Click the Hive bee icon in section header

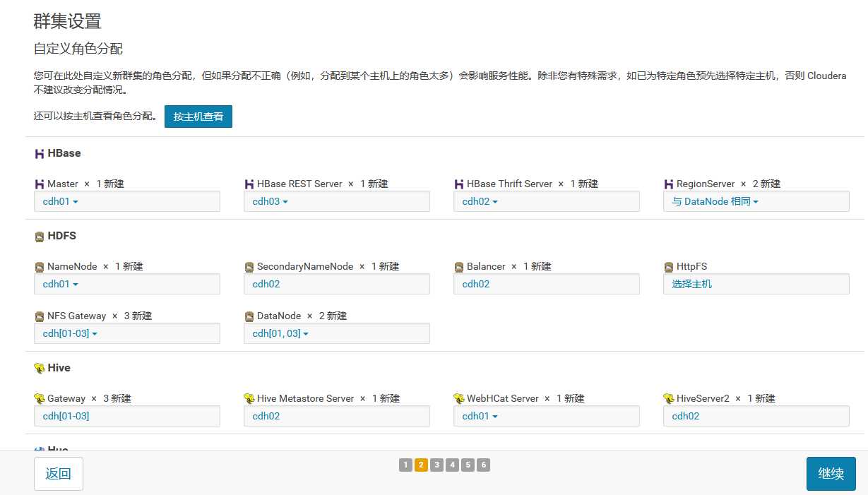click(40, 368)
